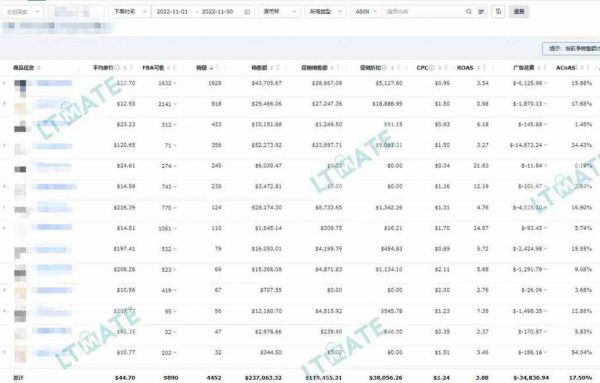Click the ACoAS value 34.43%
Viewport: 600px width, 383px height.
[x=581, y=145]
